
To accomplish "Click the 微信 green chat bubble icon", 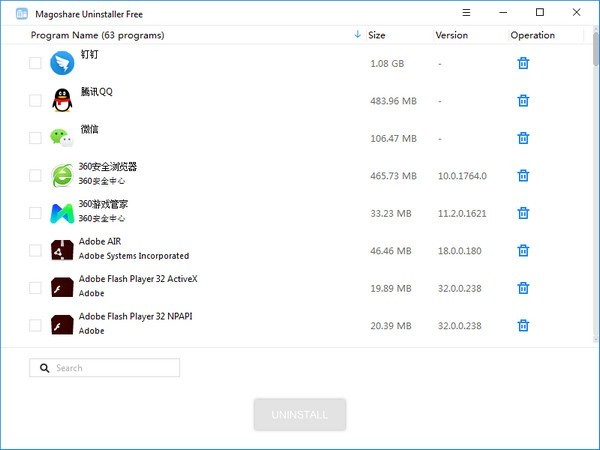I will (x=62, y=138).
